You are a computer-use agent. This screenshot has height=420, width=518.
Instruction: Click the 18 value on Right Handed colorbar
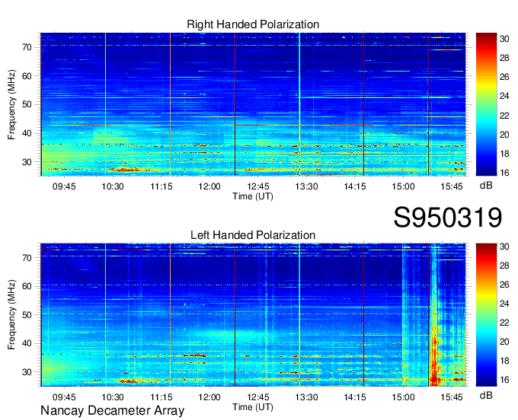click(x=504, y=154)
